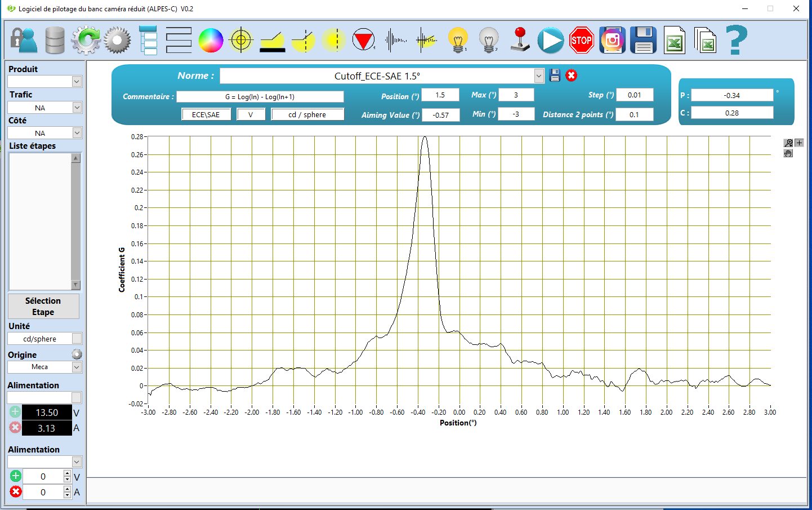Viewport: 812px width, 510px height.
Task: Select the graph zoom magnifier tool
Action: [788, 143]
